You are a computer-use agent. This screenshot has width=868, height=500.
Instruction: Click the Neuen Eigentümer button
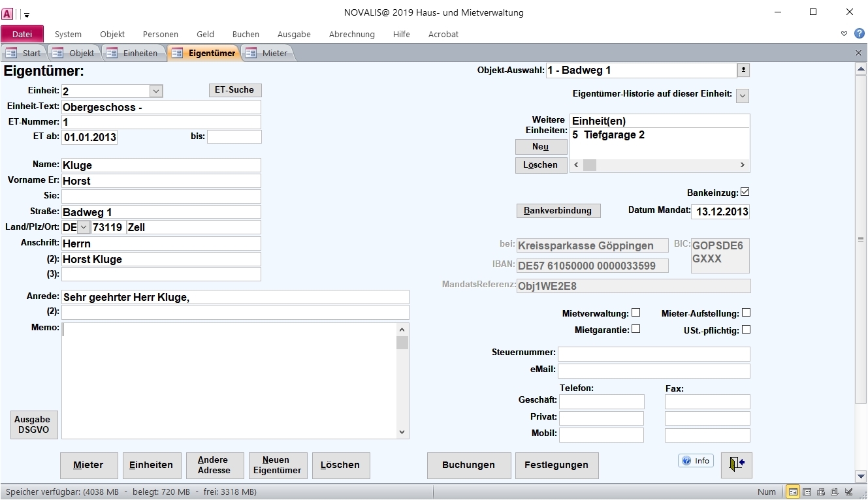pyautogui.click(x=277, y=465)
